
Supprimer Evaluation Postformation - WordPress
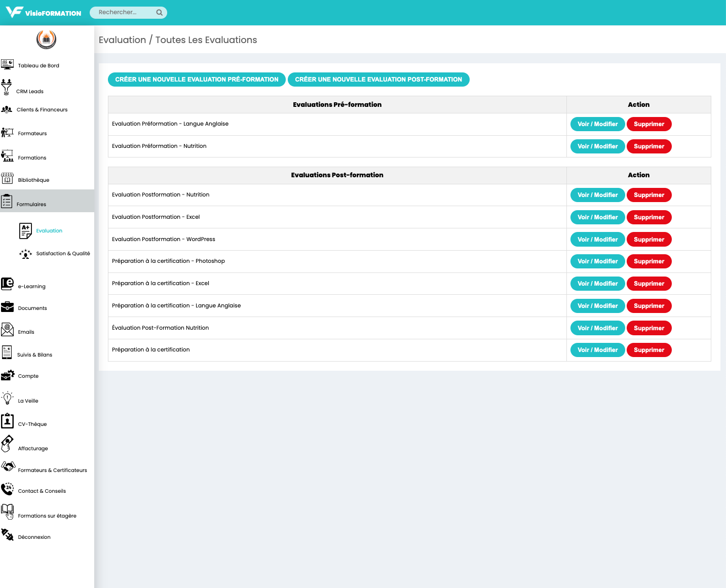point(649,240)
